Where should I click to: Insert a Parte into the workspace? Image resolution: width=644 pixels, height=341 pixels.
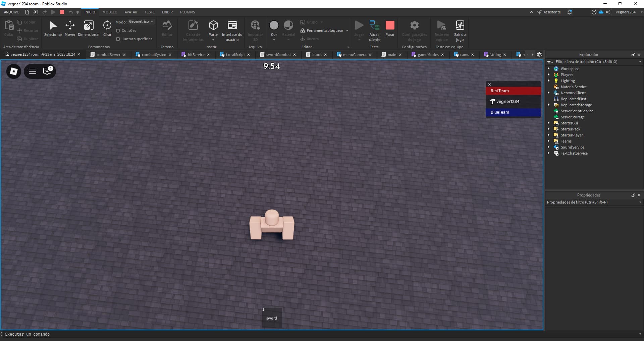click(x=213, y=27)
